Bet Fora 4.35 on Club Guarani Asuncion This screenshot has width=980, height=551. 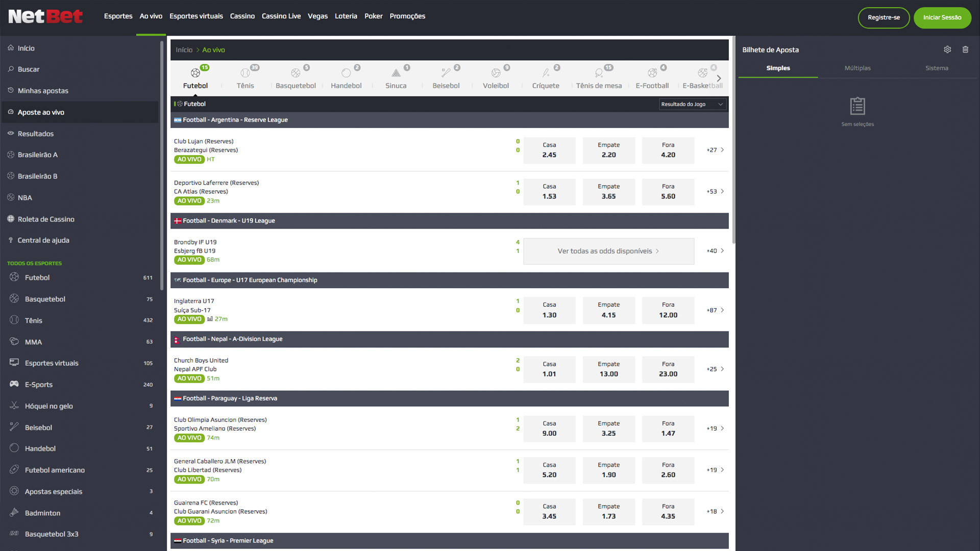point(668,511)
